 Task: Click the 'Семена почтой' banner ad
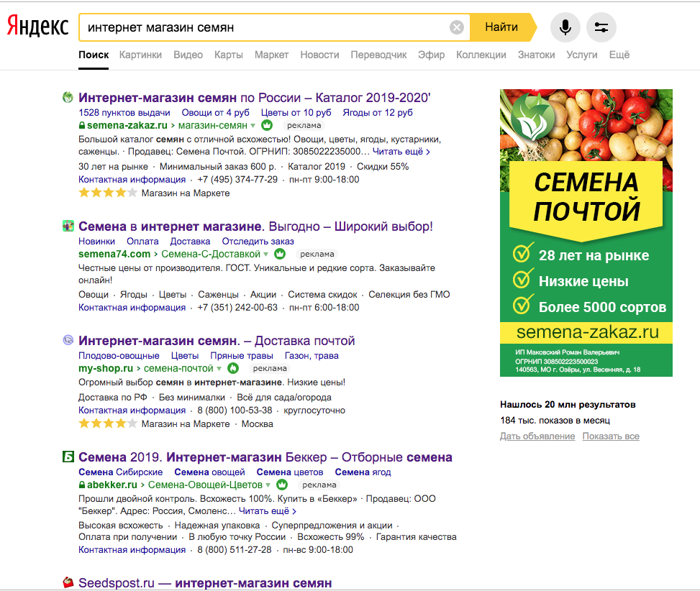coord(586,233)
